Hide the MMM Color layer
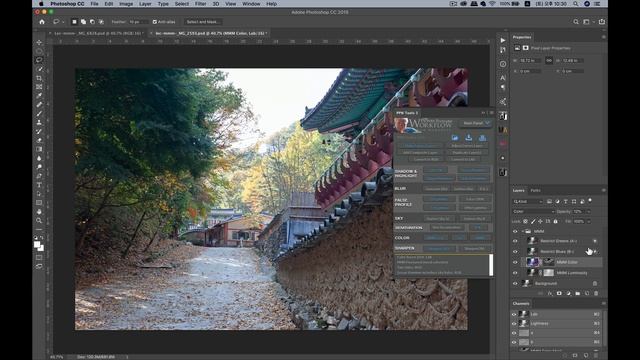Viewport: 640px width, 360px height. pos(515,262)
